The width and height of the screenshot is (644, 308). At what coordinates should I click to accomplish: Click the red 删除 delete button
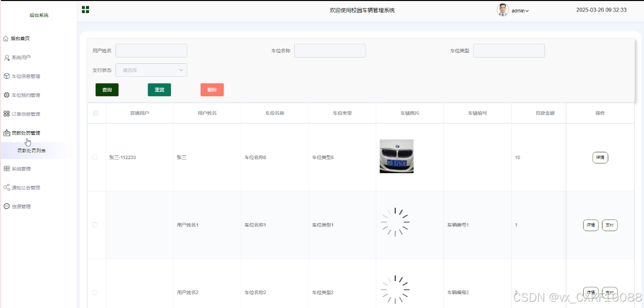pyautogui.click(x=212, y=90)
